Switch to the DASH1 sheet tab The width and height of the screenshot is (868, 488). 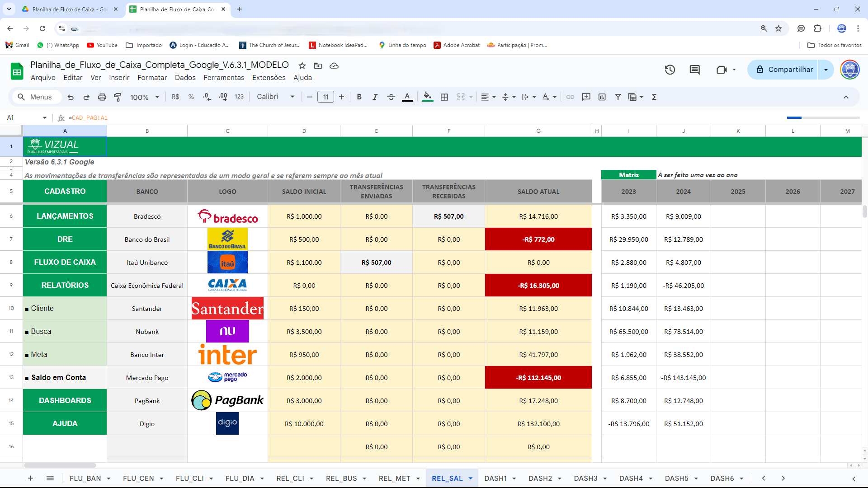point(495,479)
